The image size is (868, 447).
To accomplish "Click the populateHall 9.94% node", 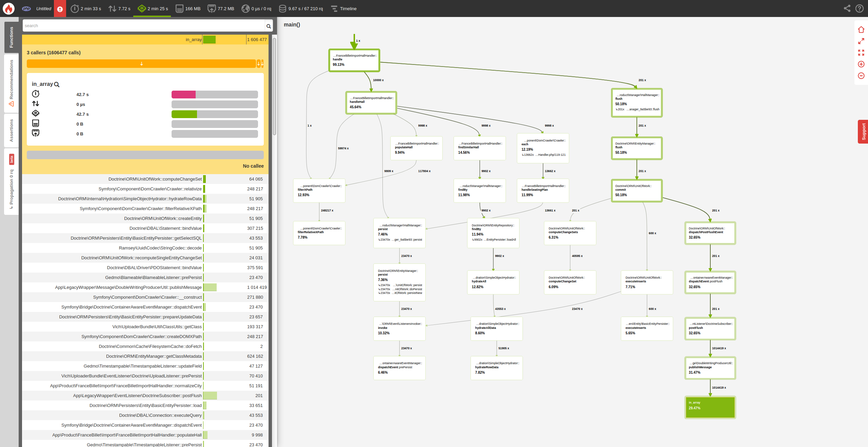I will pyautogui.click(x=416, y=148).
